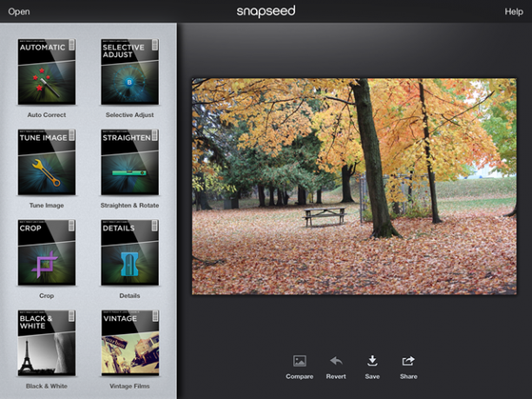Open the Tune Image wrench tile
The image size is (532, 399).
click(x=47, y=162)
